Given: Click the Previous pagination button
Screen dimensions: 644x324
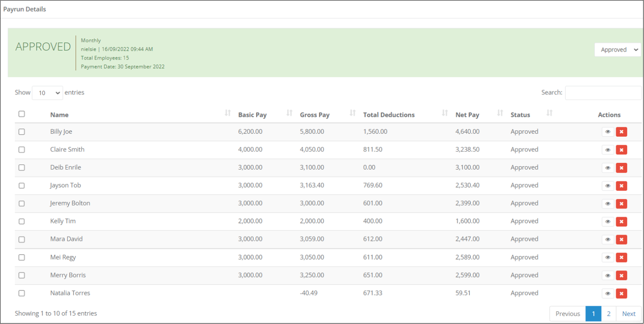Looking at the screenshot, I should tap(568, 314).
